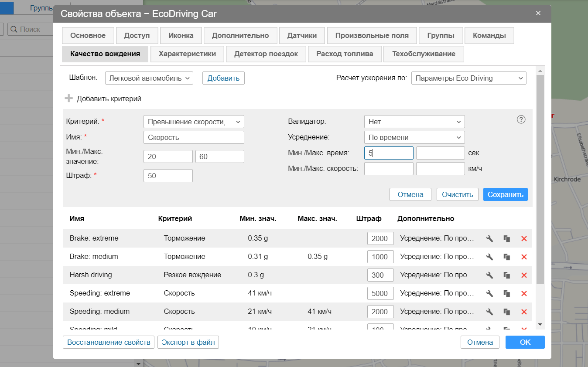This screenshot has height=367, width=588.
Task: Delete the Speeding: medium criterion
Action: point(524,312)
